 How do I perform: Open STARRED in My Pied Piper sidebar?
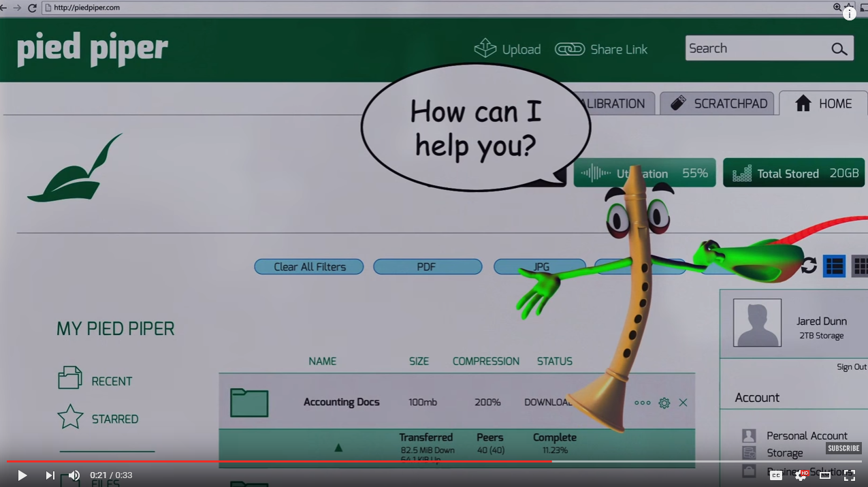(x=114, y=419)
